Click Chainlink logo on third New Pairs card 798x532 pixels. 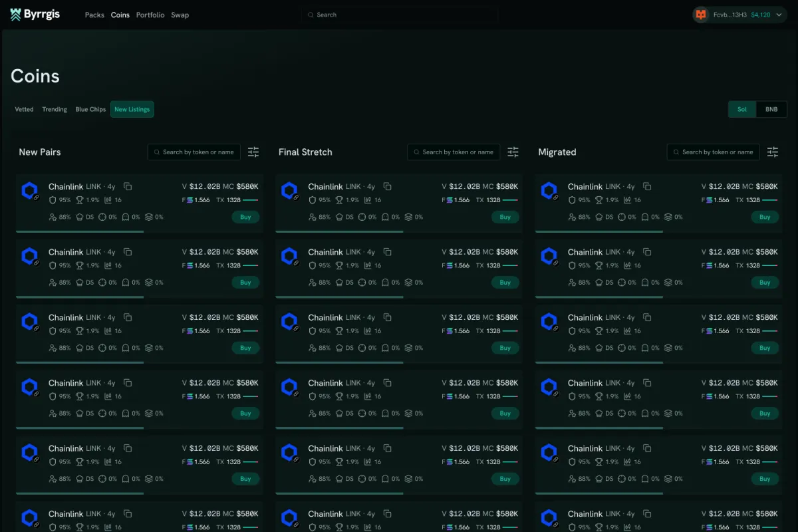(x=30, y=323)
